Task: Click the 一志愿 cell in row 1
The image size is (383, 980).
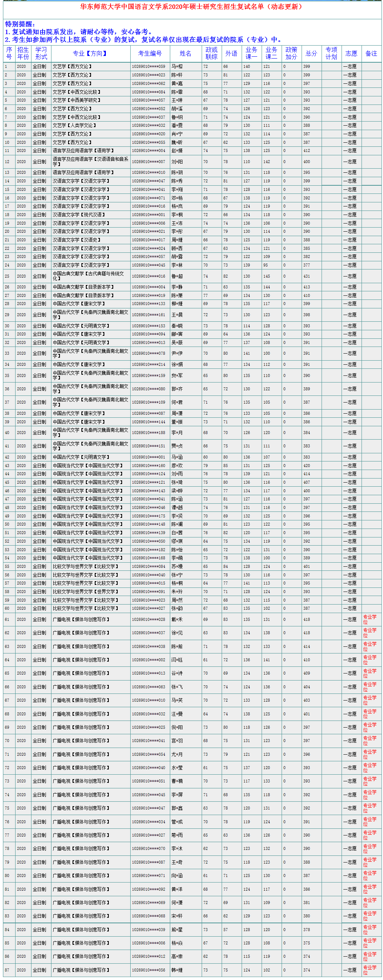Action: (x=350, y=67)
